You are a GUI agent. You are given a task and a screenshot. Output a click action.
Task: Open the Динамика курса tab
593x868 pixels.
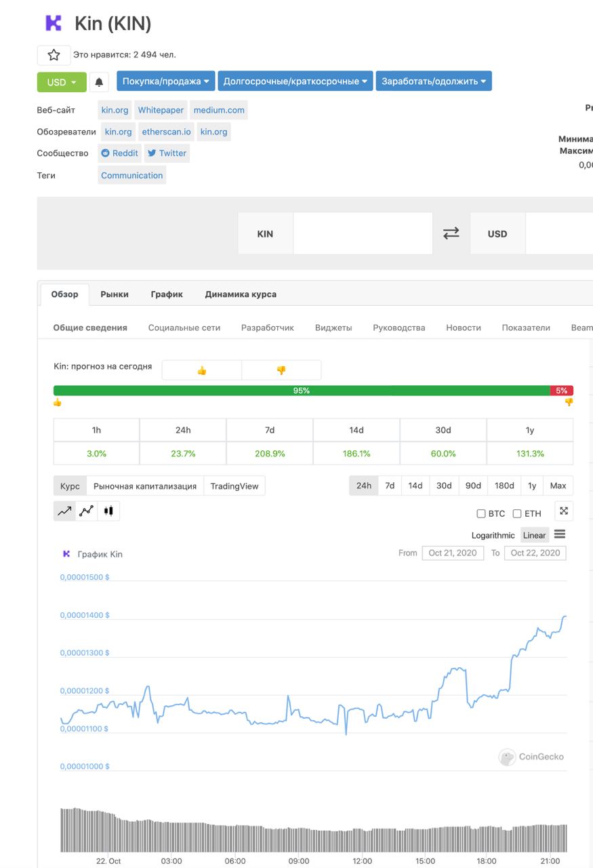(241, 294)
